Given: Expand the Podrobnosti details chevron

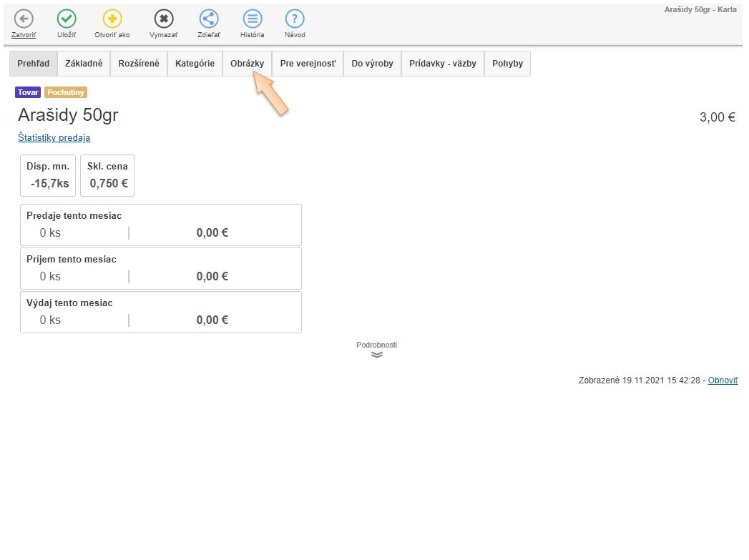Looking at the screenshot, I should tap(377, 354).
